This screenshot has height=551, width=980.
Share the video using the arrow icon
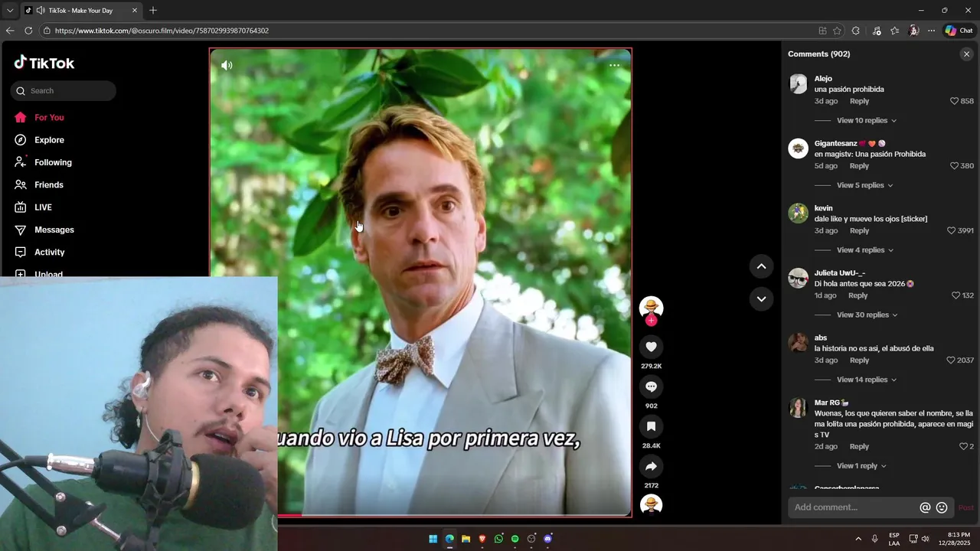coord(651,466)
